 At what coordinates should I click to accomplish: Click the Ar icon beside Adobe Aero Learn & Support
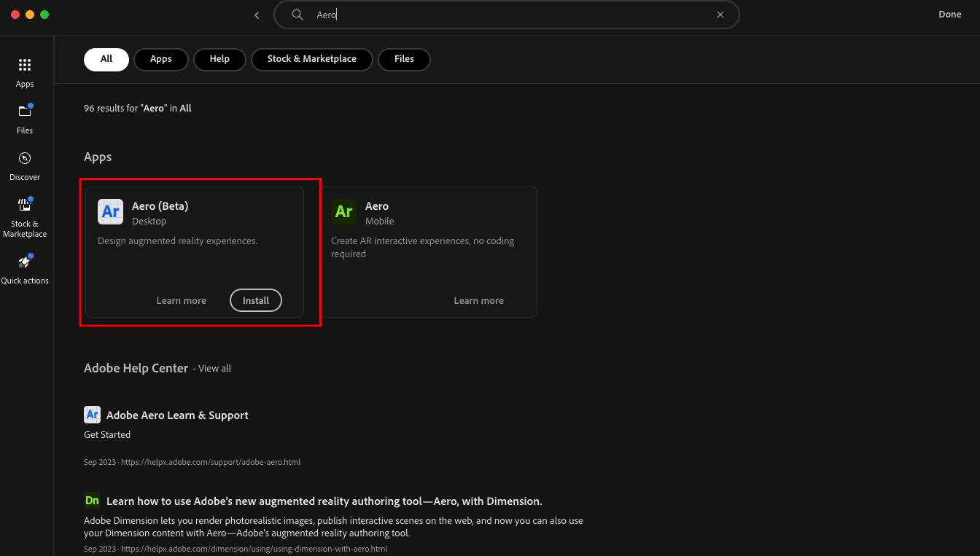(x=92, y=415)
